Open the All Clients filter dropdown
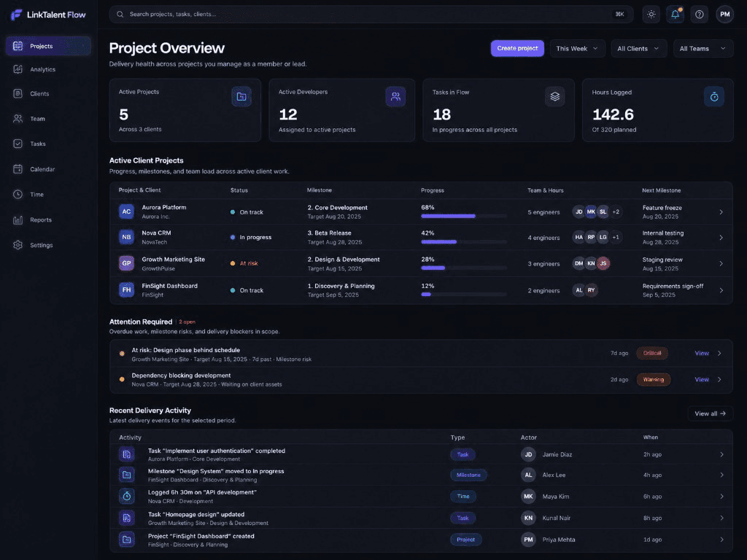Image resolution: width=747 pixels, height=560 pixels. (638, 49)
